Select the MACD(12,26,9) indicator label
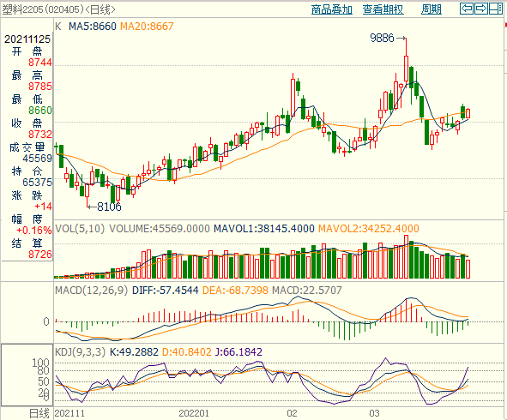Image resolution: width=507 pixels, height=420 pixels. point(92,290)
